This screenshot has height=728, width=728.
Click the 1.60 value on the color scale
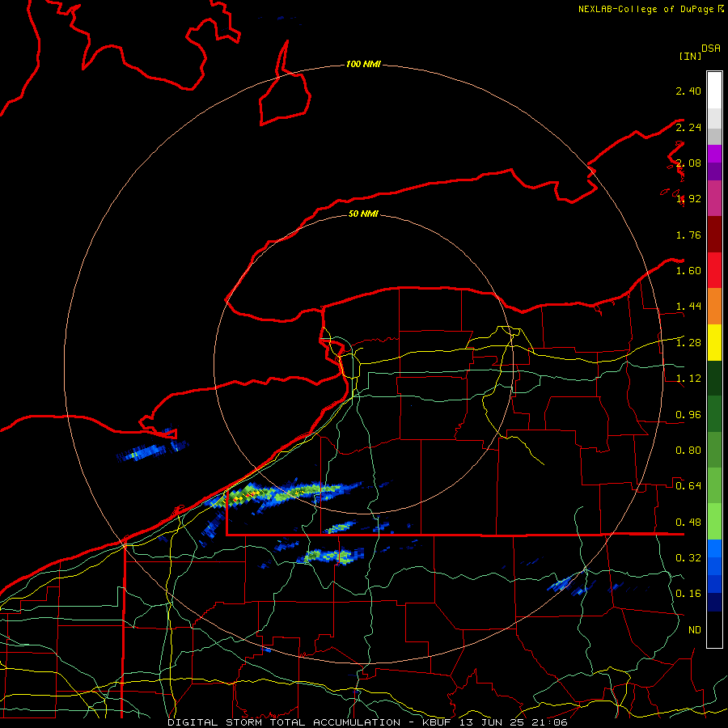[688, 271]
